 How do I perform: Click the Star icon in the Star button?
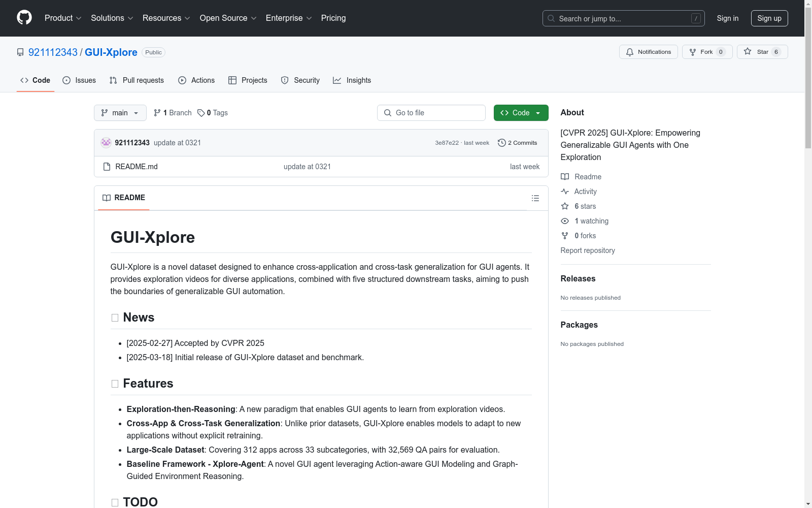748,51
